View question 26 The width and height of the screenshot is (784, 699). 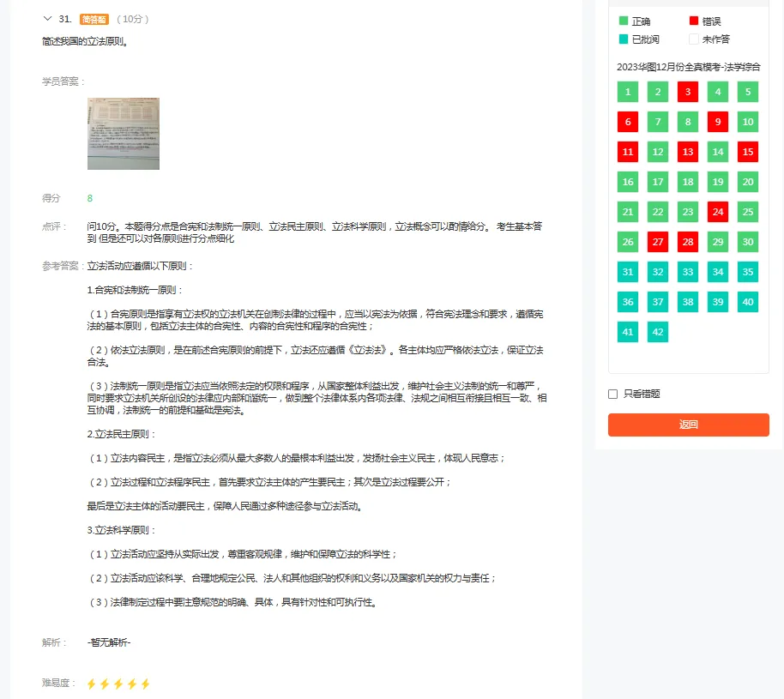[x=628, y=242]
